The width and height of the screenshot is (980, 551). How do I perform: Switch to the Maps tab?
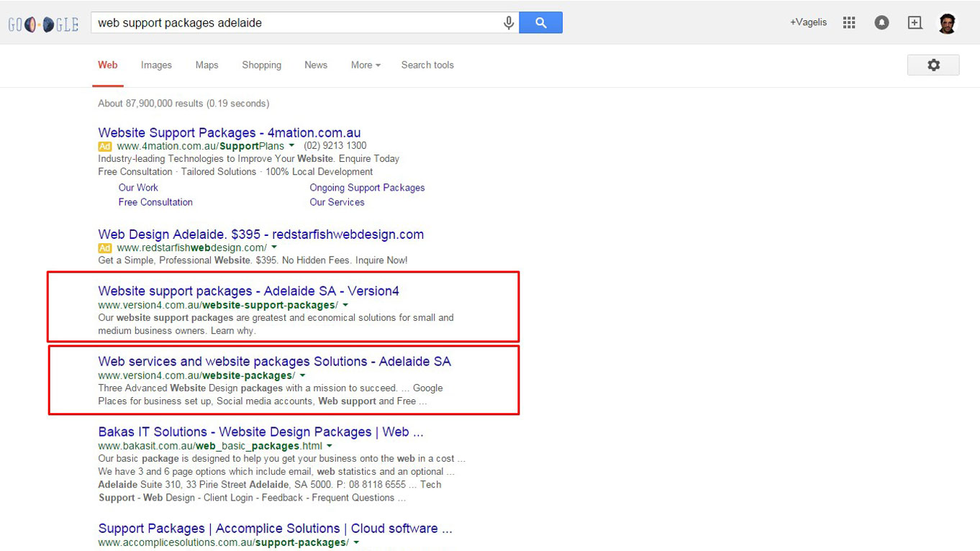(207, 65)
